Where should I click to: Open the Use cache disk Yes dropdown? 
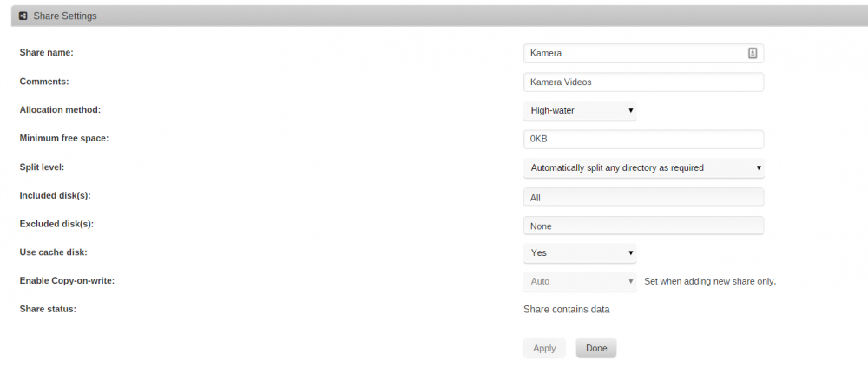[580, 253]
